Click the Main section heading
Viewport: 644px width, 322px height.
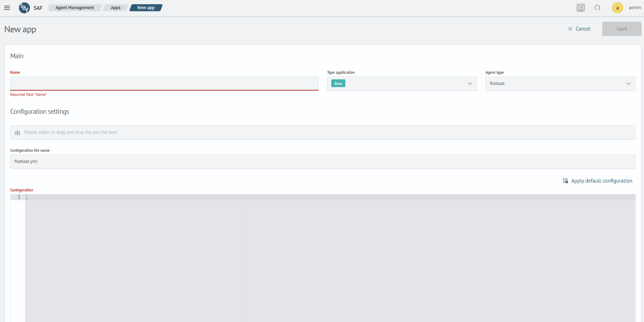pos(17,56)
